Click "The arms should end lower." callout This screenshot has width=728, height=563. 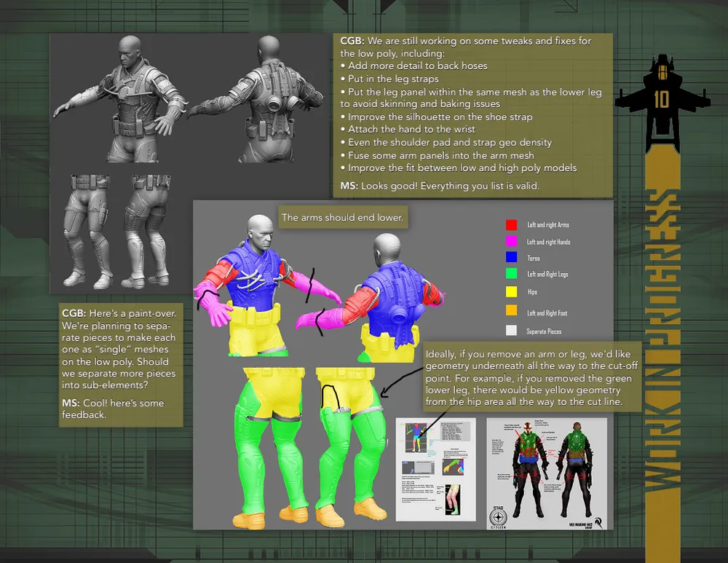(x=343, y=217)
